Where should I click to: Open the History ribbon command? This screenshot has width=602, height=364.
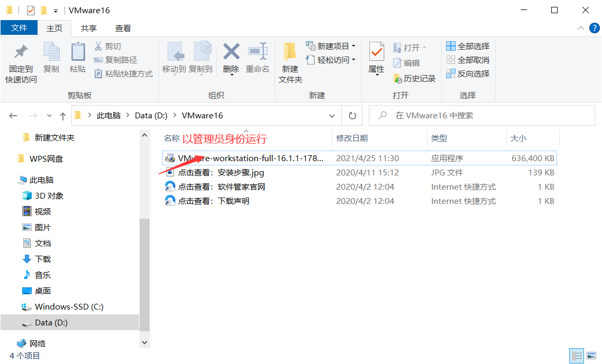414,79
